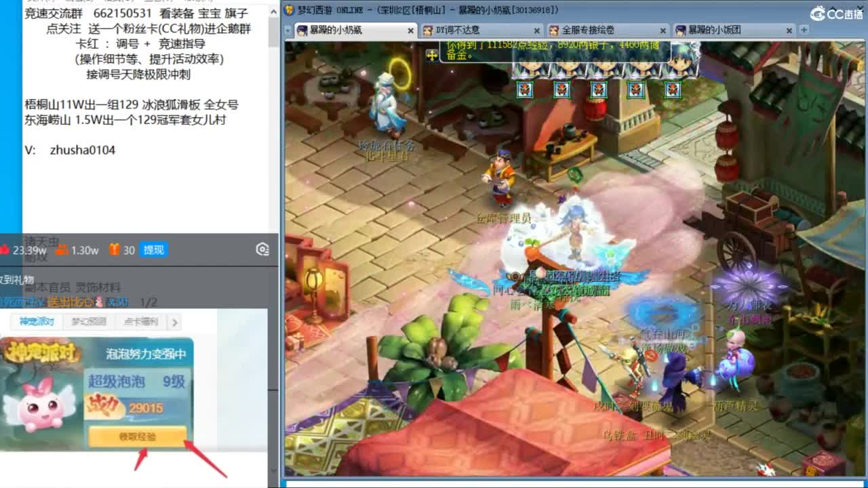
Task: Click the group number 662150531 text
Action: click(123, 13)
